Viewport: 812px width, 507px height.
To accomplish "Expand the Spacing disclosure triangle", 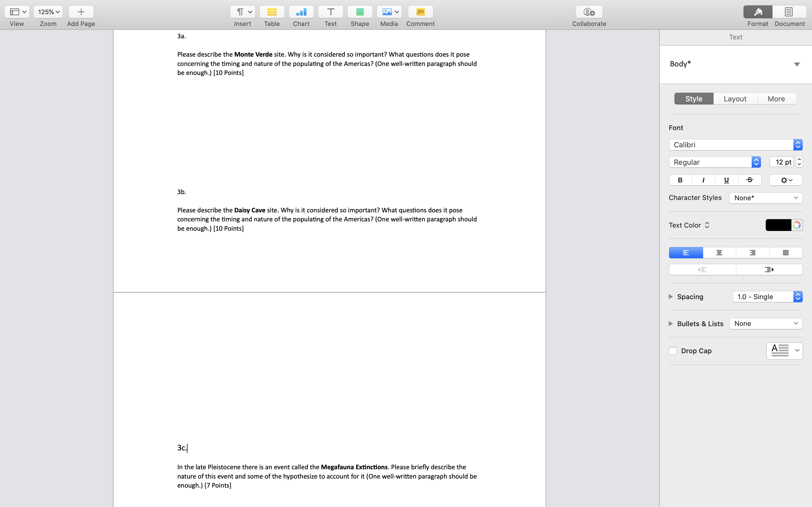I will [x=671, y=297].
